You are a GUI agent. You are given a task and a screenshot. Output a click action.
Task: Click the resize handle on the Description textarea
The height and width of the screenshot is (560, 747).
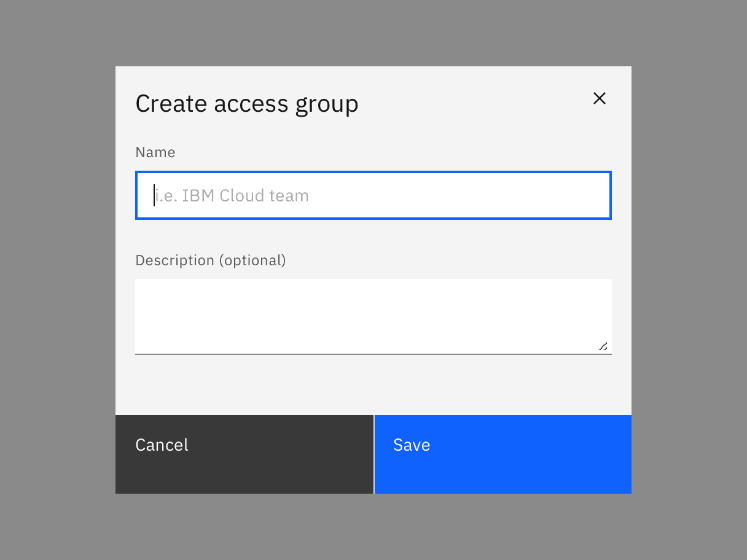click(x=603, y=346)
